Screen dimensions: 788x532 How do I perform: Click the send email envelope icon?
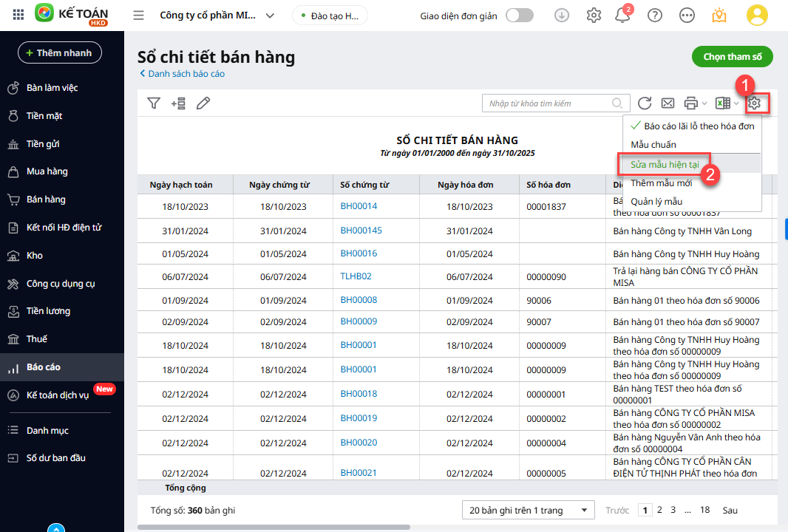tap(668, 103)
